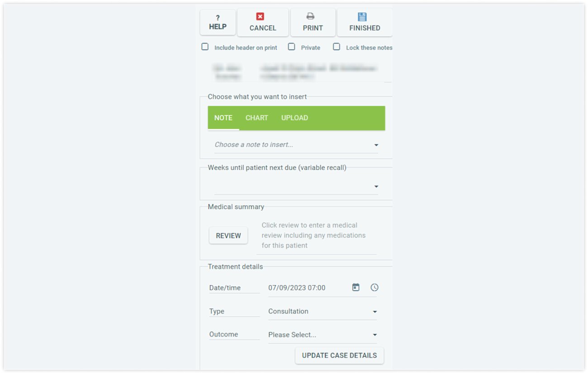Screen dimensions: 588x374
Task: Click the printer icon above Print
Action: tap(310, 16)
